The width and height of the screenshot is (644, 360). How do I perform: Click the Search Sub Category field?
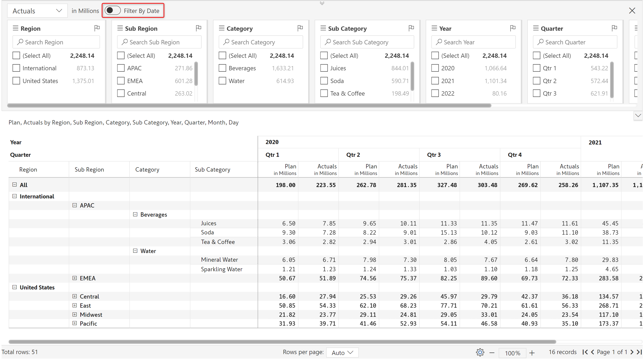(367, 42)
